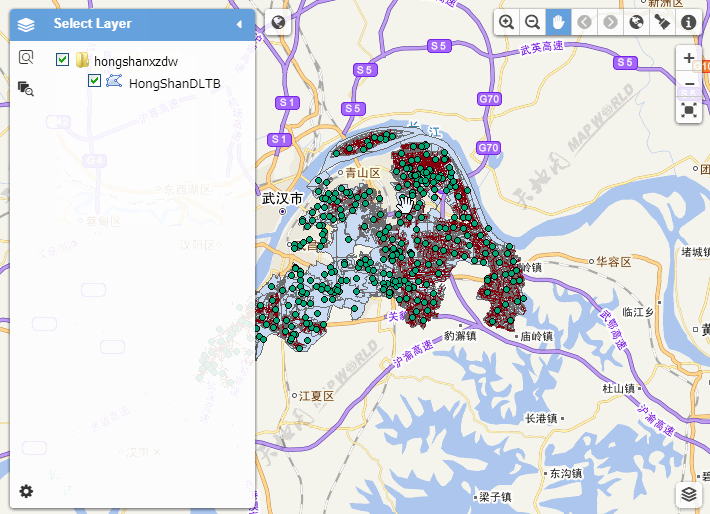The width and height of the screenshot is (710, 514).
Task: Toggle the HongShanDLTB layer checkbox
Action: 95,81
